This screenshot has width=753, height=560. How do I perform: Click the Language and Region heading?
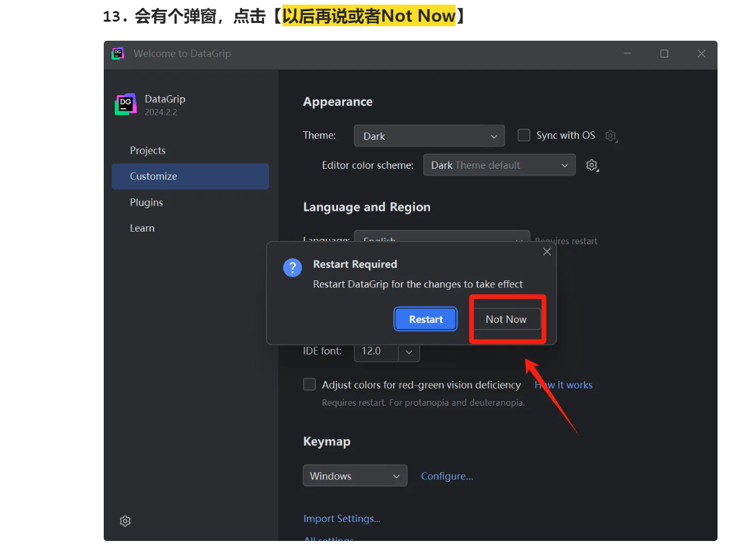tap(366, 207)
